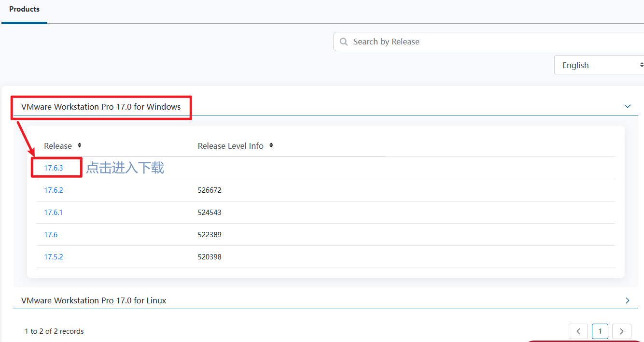This screenshot has width=644, height=342.
Task: Expand the Linux section with its chevron
Action: click(x=628, y=300)
